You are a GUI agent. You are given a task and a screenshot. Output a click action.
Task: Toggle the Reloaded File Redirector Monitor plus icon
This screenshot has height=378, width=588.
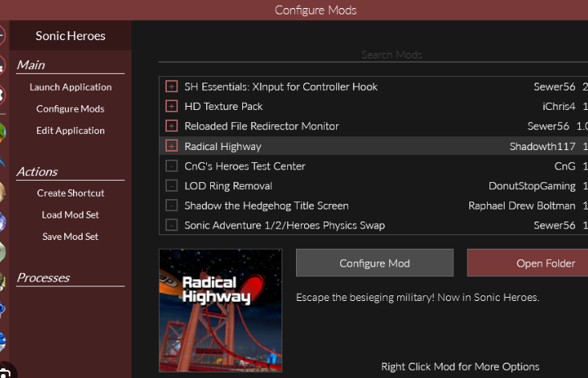point(171,126)
